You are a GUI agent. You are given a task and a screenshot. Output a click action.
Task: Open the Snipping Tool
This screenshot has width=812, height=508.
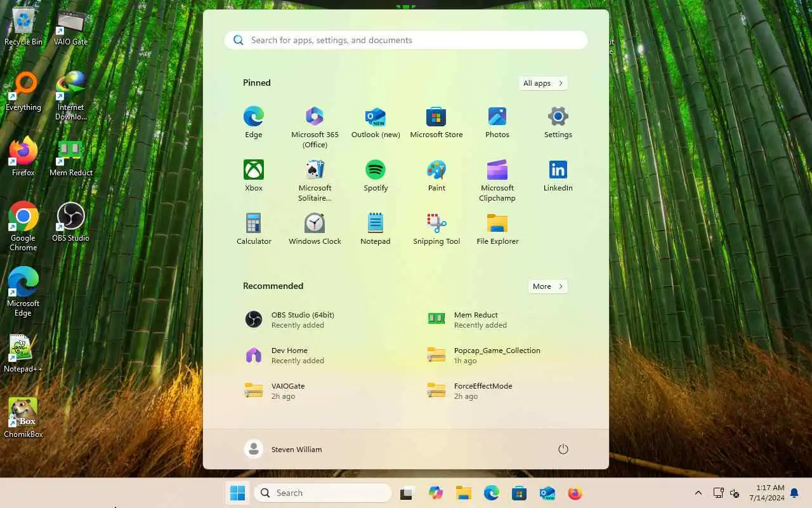(x=436, y=229)
